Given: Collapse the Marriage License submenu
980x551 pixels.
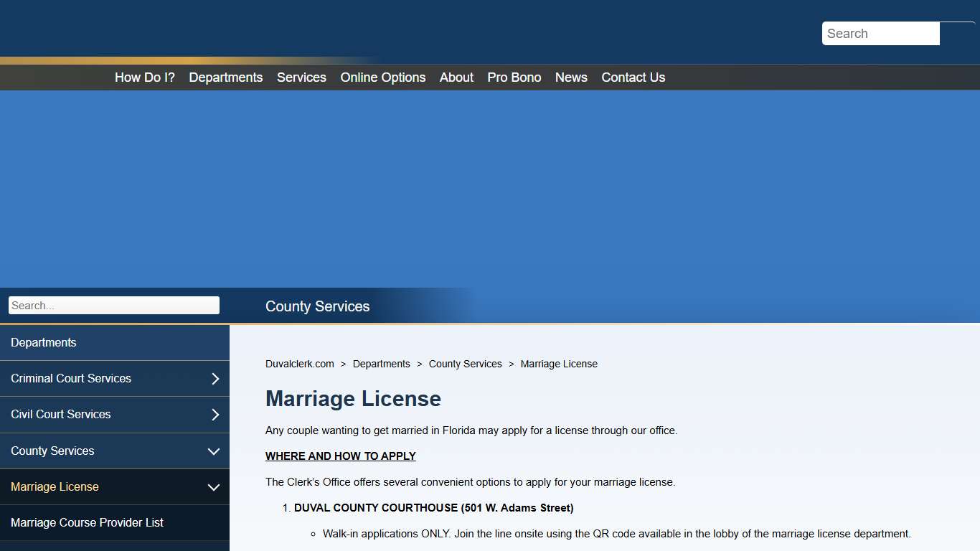Looking at the screenshot, I should (213, 487).
